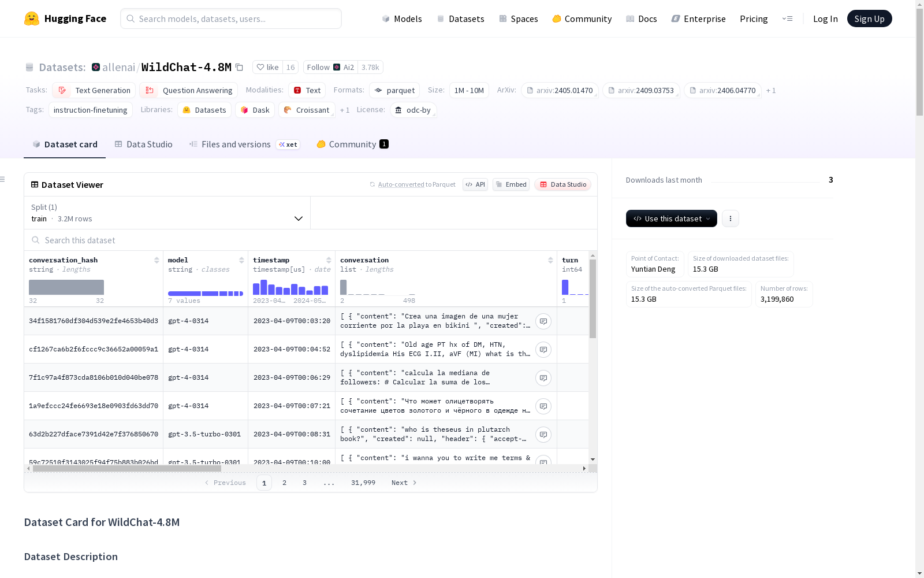This screenshot has height=578, width=924.
Task: Click the Hugging Face logo
Action: pyautogui.click(x=65, y=18)
